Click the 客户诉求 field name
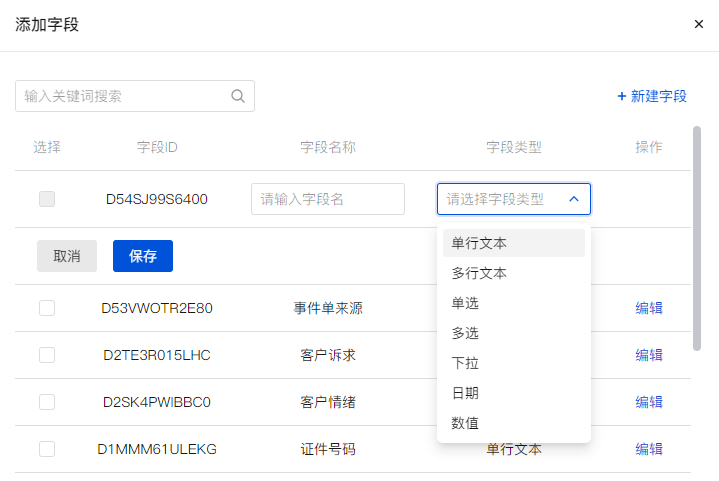The image size is (719, 481). click(x=328, y=355)
